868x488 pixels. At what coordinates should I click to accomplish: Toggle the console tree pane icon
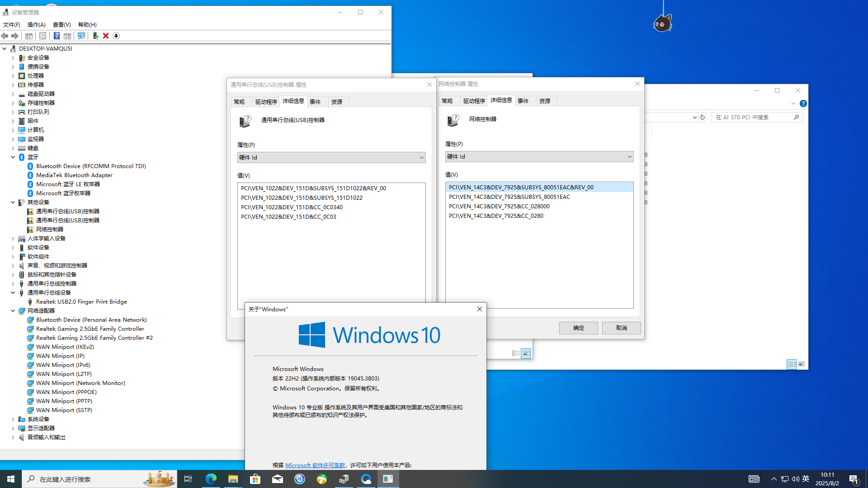(x=29, y=36)
